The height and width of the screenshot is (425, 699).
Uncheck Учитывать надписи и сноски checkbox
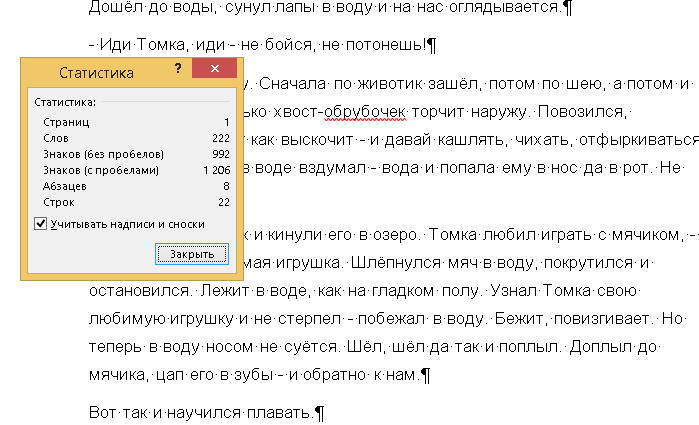click(41, 223)
